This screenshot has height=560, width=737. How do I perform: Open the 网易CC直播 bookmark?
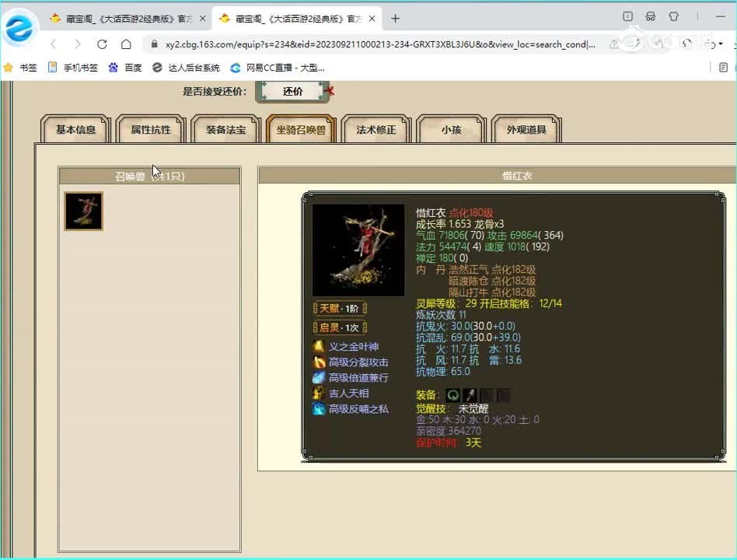point(278,68)
